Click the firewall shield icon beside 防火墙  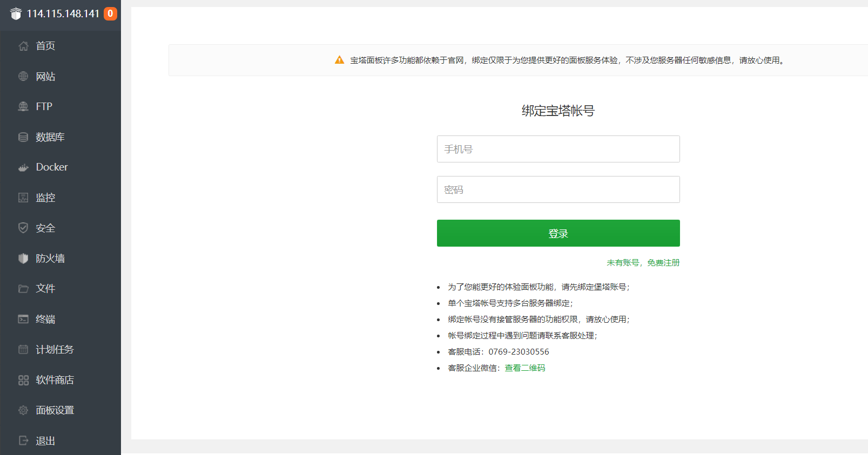tap(23, 259)
